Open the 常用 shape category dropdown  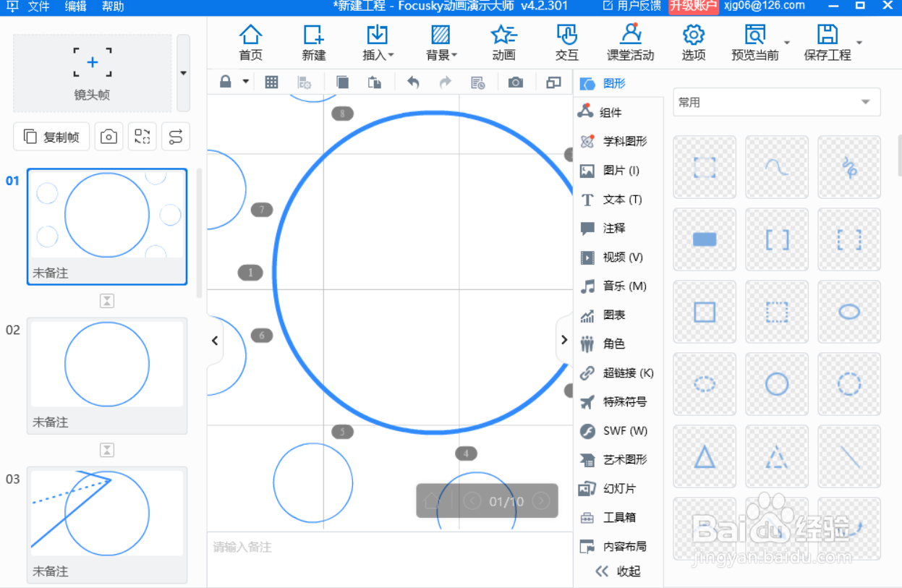point(776,103)
